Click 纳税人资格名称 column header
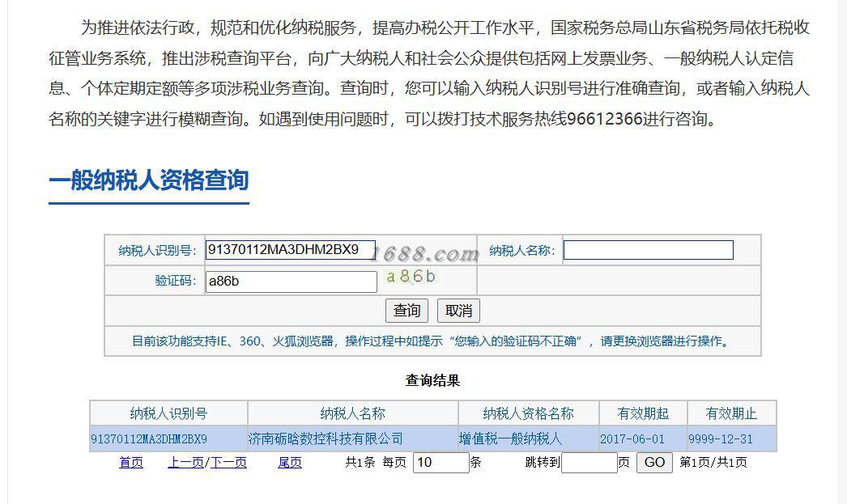Screen dimensions: 847x504 tap(528, 413)
